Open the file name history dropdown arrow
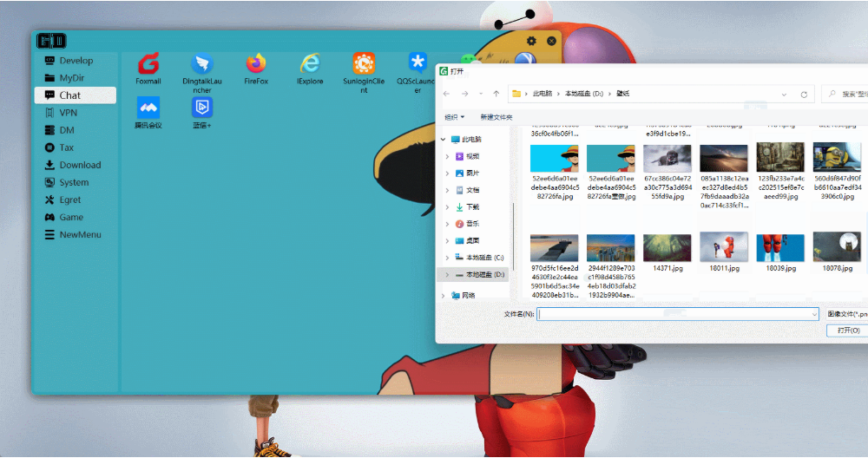The image size is (868, 458). coord(814,314)
